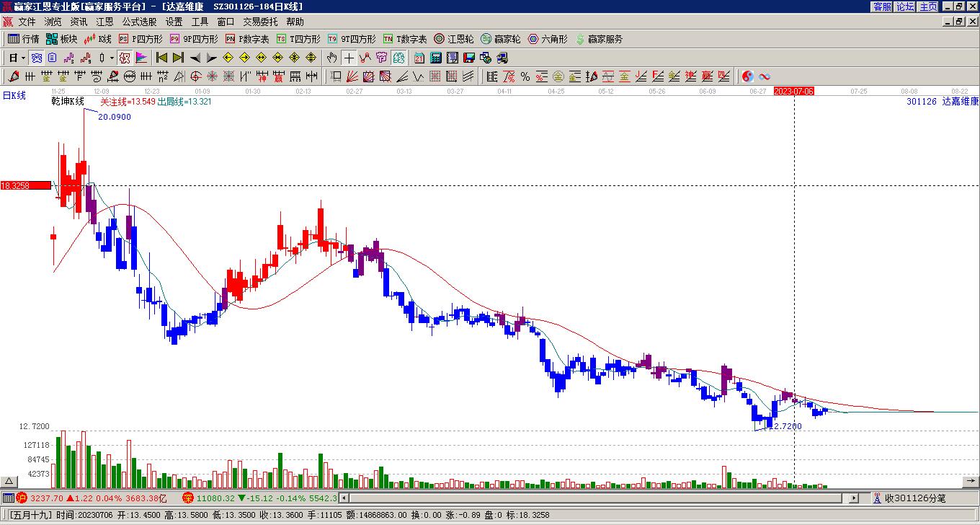The width and height of the screenshot is (980, 525).
Task: Open 赢家服务 from the toolbar
Action: coord(599,39)
